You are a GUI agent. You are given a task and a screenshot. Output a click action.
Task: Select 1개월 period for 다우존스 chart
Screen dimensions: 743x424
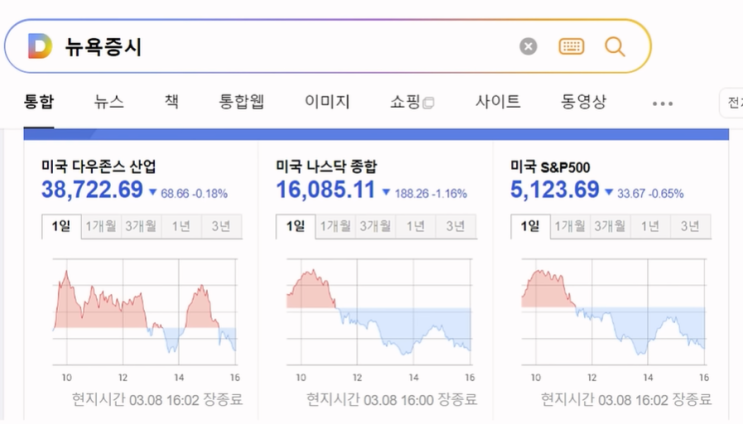click(x=101, y=226)
